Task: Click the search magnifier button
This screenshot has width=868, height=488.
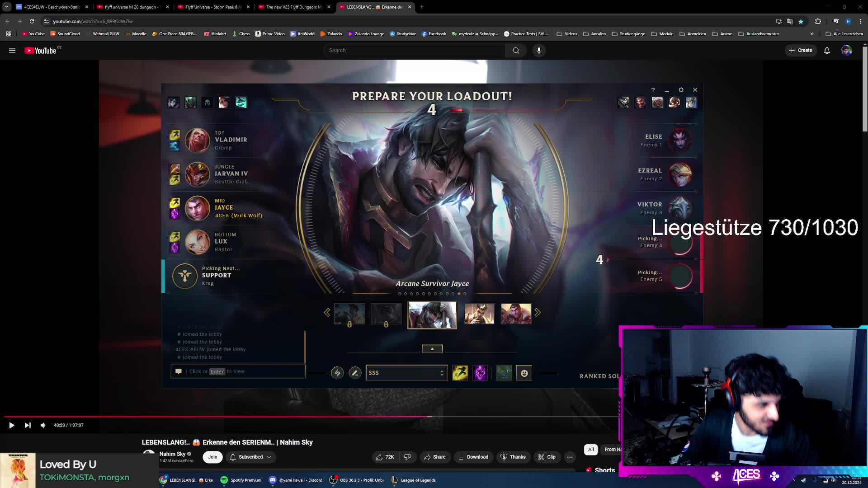Action: pyautogui.click(x=516, y=50)
